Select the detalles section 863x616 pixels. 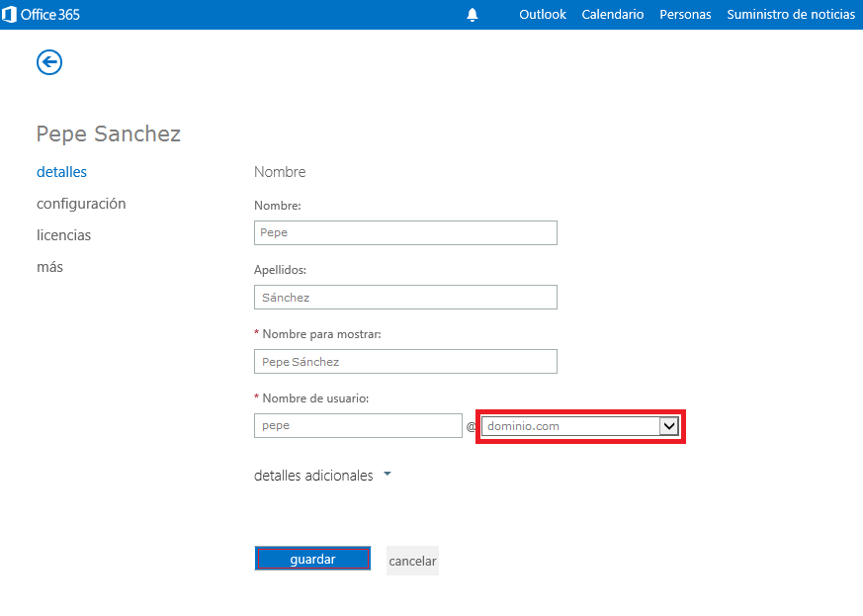coord(61,172)
